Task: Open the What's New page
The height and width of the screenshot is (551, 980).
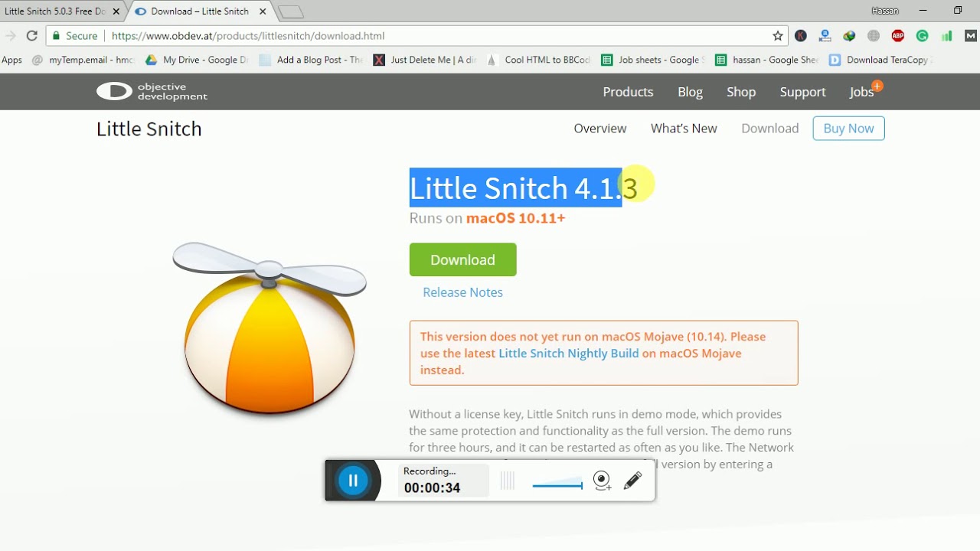Action: pos(684,129)
